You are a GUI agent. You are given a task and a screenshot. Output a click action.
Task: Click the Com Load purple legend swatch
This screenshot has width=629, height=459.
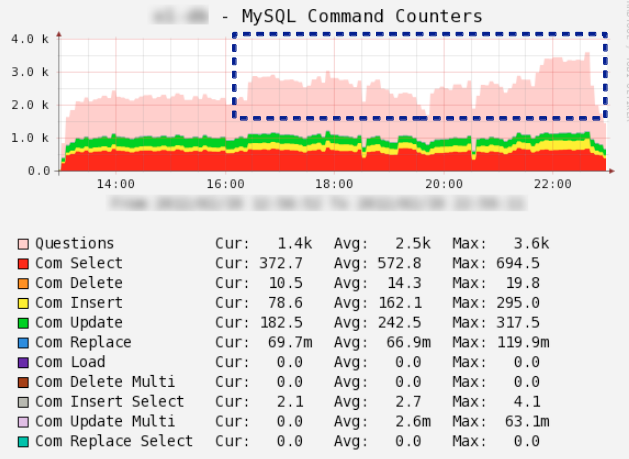click(x=23, y=362)
